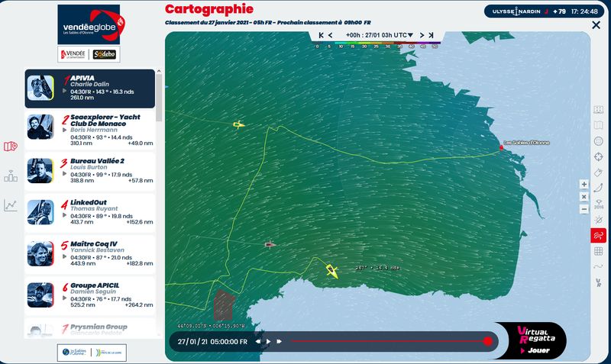Go to the next forecast time step

pyautogui.click(x=422, y=35)
